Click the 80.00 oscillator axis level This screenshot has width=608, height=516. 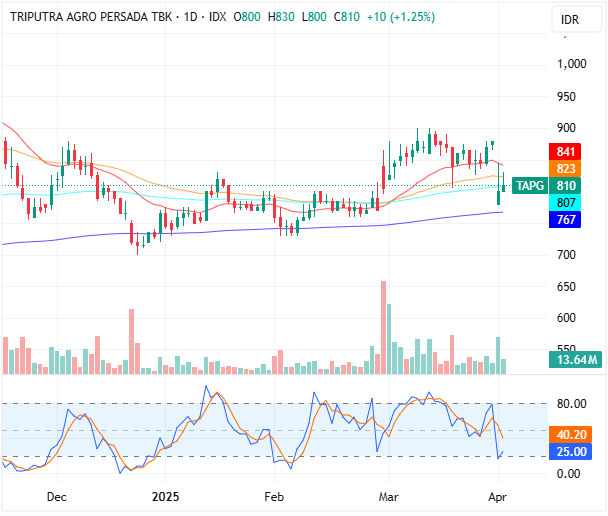(x=572, y=404)
